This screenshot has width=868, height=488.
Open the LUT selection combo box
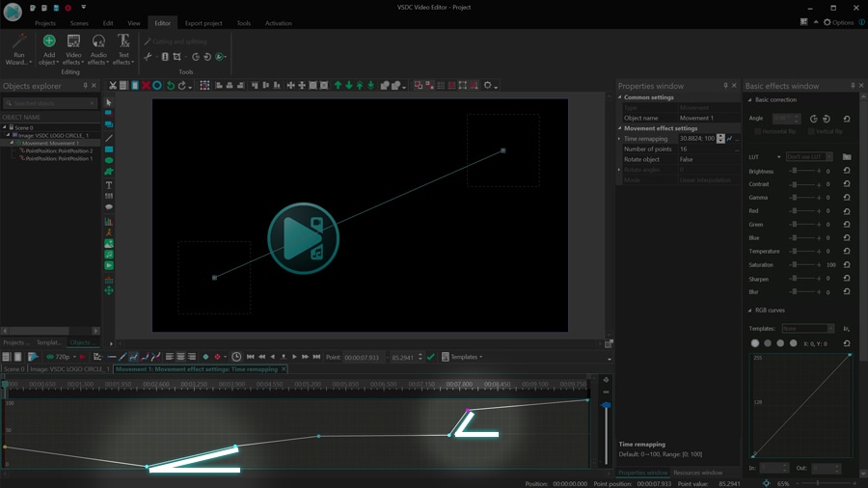coord(809,156)
